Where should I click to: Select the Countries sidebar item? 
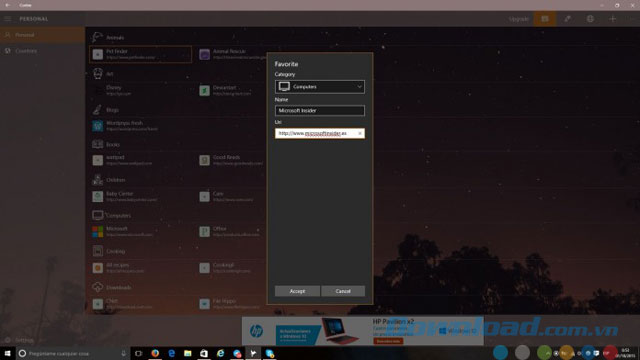tap(42, 51)
